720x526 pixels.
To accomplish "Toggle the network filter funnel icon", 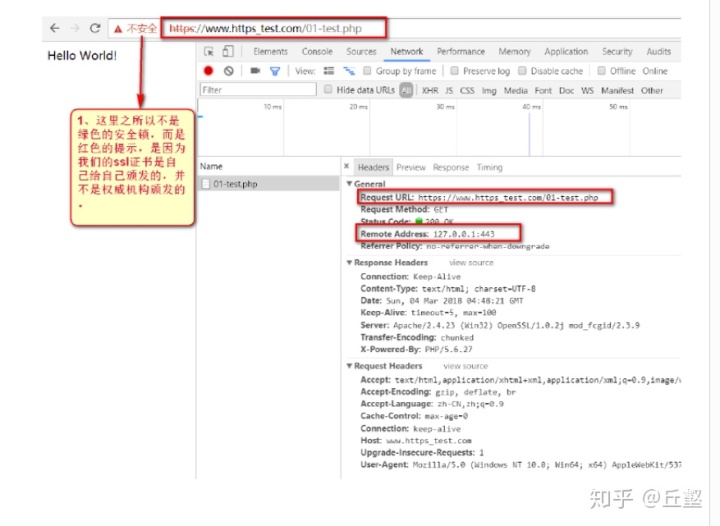I will pyautogui.click(x=275, y=71).
